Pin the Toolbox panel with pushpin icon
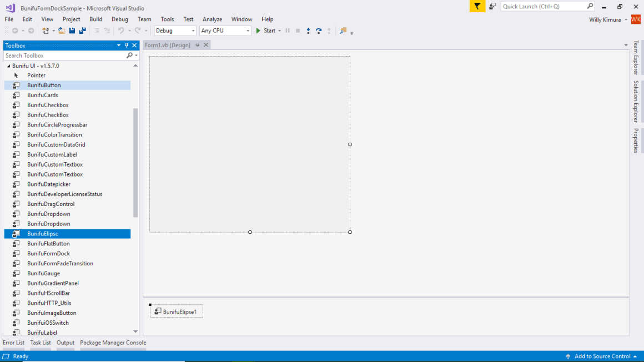 pos(127,46)
